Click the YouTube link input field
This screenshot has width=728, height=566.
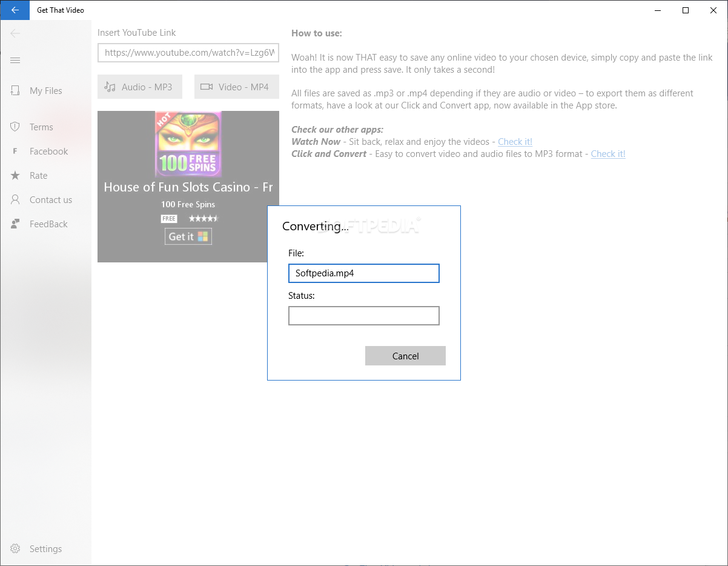click(188, 53)
